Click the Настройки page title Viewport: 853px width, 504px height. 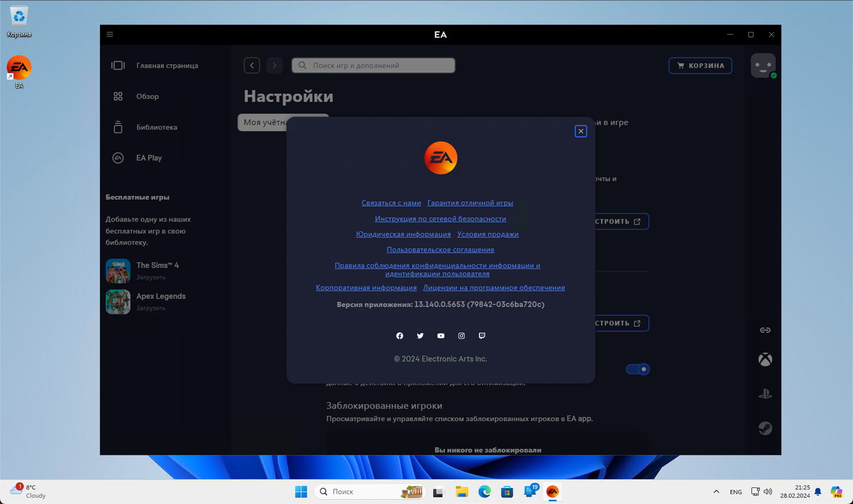click(288, 97)
